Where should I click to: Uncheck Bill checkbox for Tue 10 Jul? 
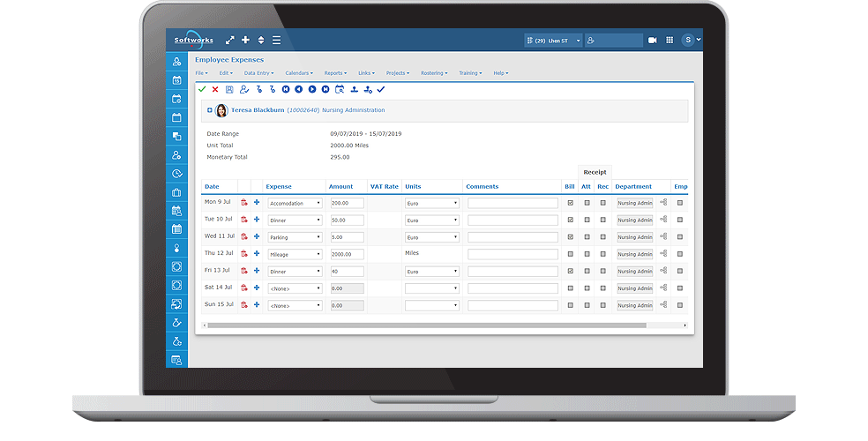(570, 220)
